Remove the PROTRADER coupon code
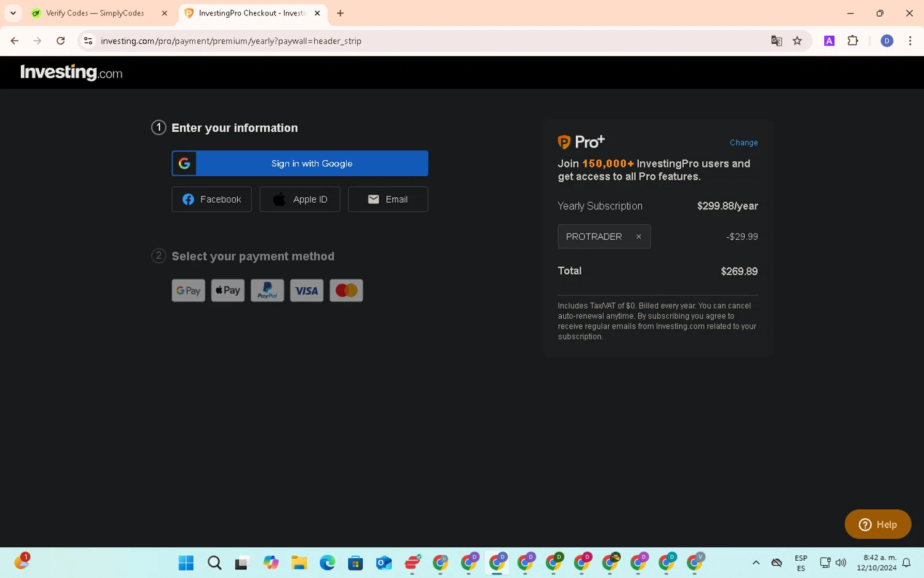 click(x=639, y=237)
